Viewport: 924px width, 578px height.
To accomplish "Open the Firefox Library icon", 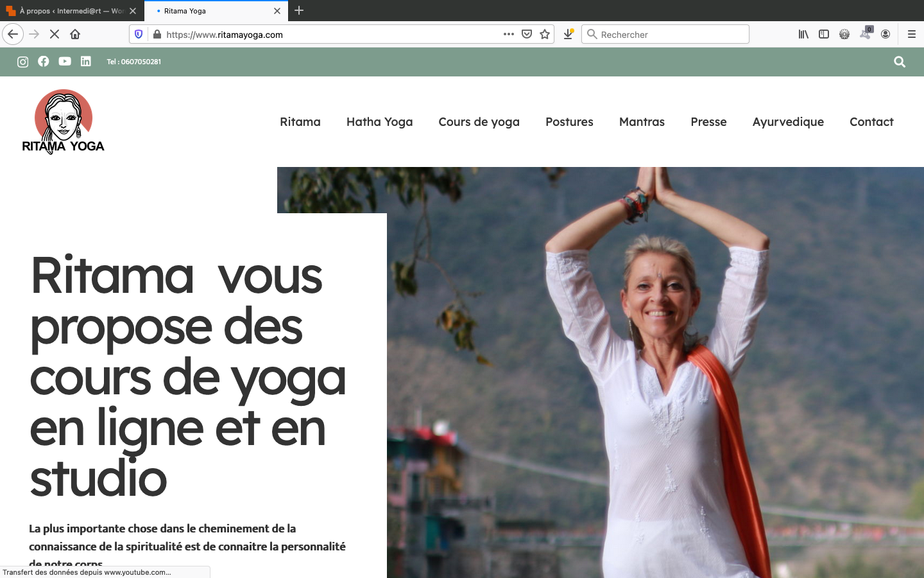I will point(803,34).
